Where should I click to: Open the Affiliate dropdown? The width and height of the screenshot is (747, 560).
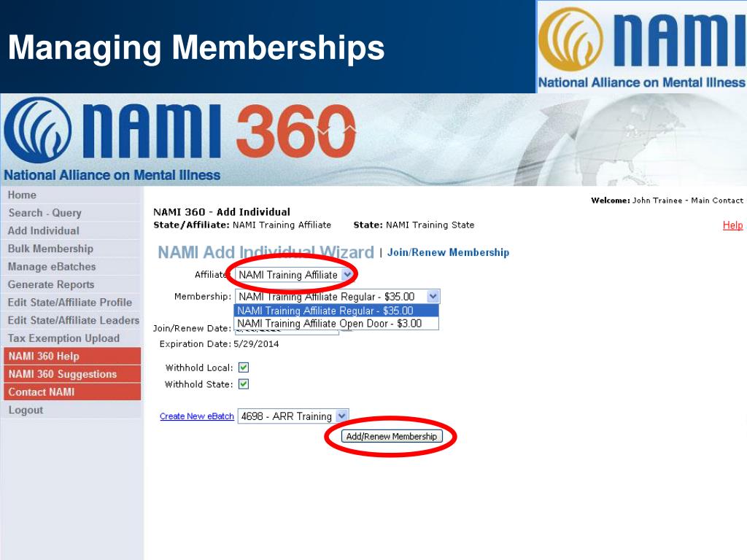pos(295,275)
